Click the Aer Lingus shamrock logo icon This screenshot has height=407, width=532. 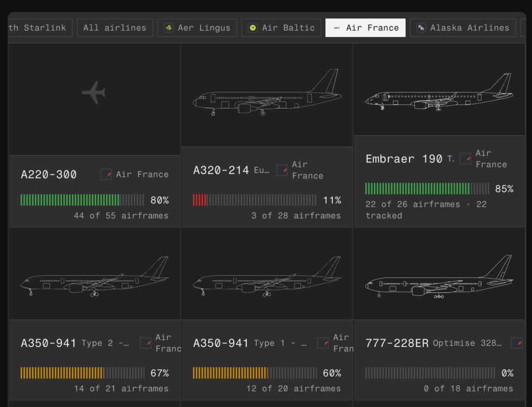click(x=169, y=28)
